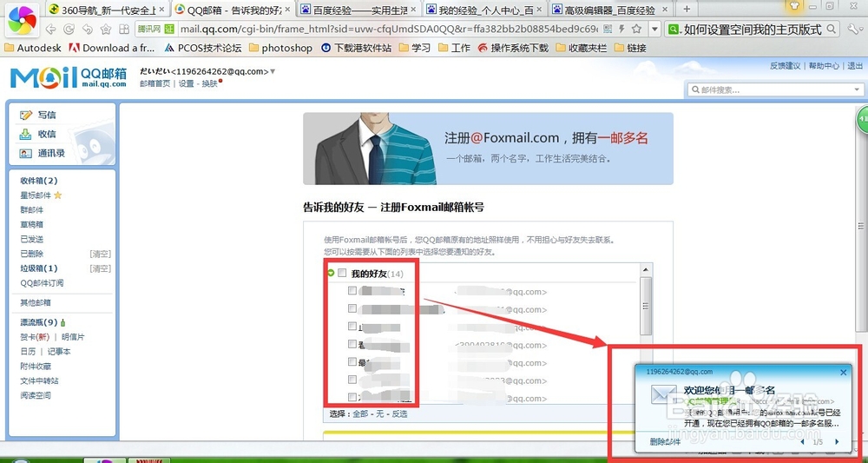Open 下载港软件站 bookmark
The width and height of the screenshot is (868, 463).
point(356,48)
